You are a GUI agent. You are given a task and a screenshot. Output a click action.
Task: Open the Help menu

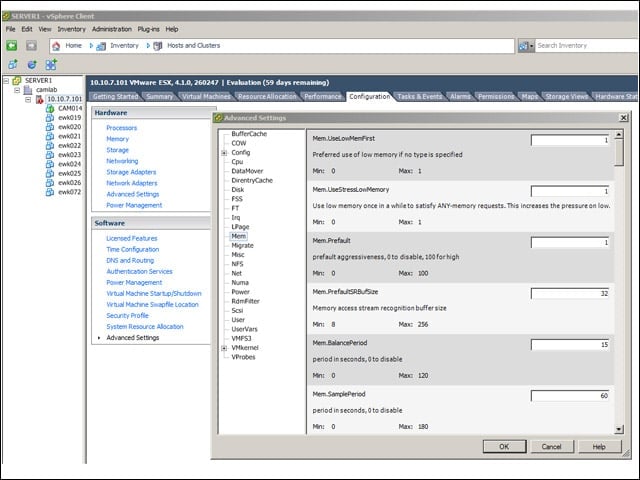(172, 29)
